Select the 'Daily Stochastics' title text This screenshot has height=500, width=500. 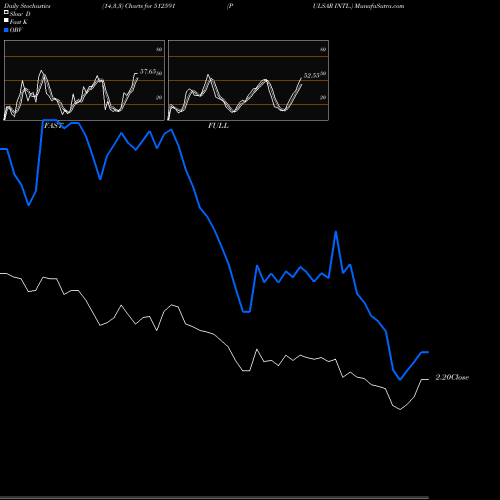click(x=27, y=6)
